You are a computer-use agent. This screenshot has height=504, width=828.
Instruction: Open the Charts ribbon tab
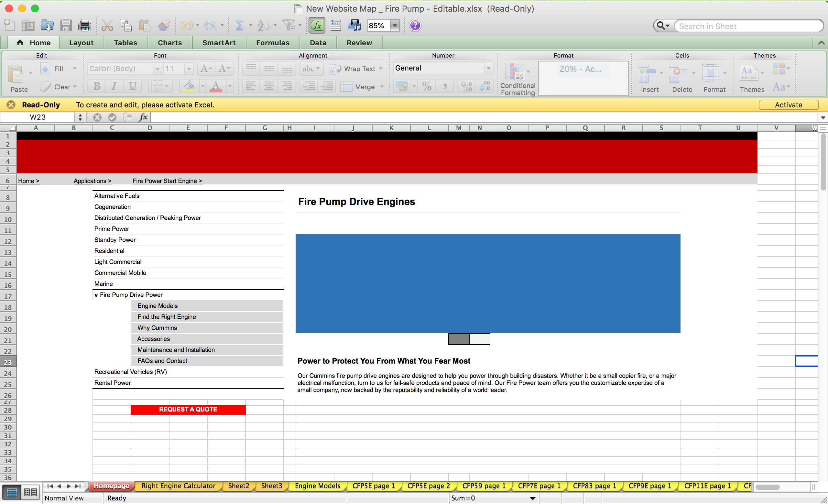pyautogui.click(x=170, y=43)
